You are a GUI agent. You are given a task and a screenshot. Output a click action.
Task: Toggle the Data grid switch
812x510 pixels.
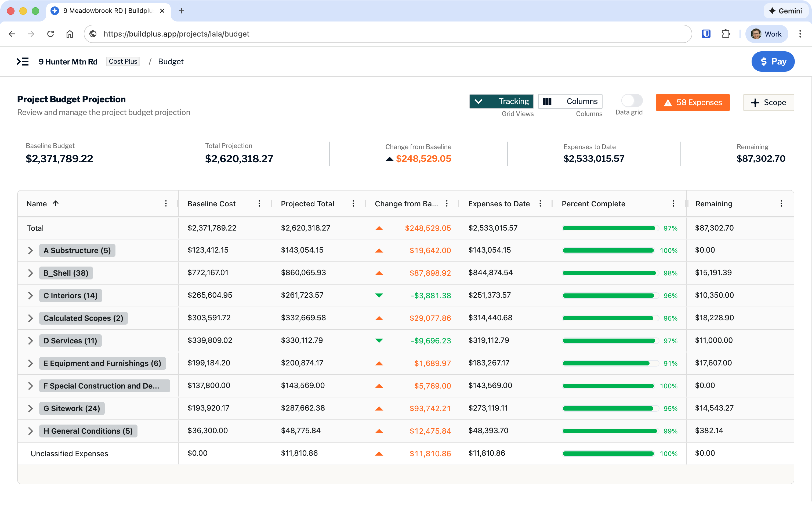pyautogui.click(x=632, y=100)
